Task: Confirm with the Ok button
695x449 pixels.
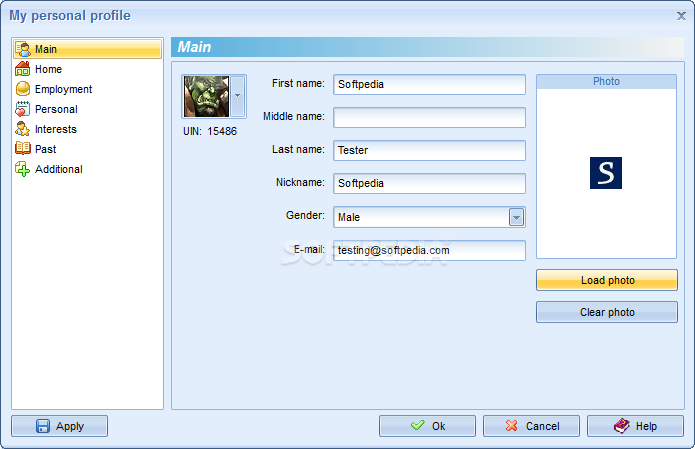Action: pos(427,426)
